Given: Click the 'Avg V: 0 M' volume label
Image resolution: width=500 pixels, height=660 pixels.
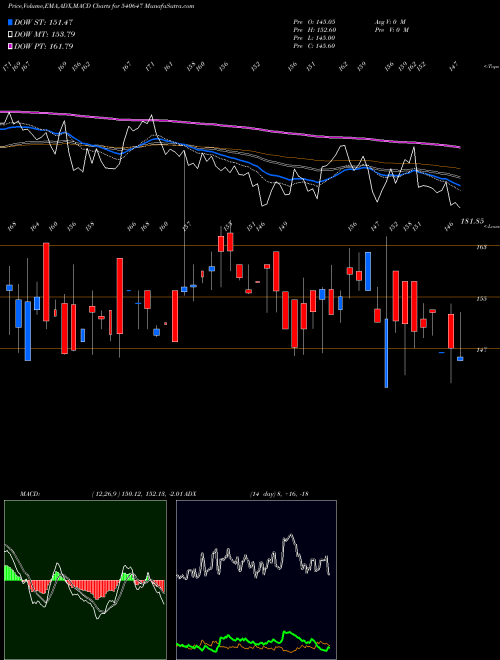Looking at the screenshot, I should click(x=390, y=22).
